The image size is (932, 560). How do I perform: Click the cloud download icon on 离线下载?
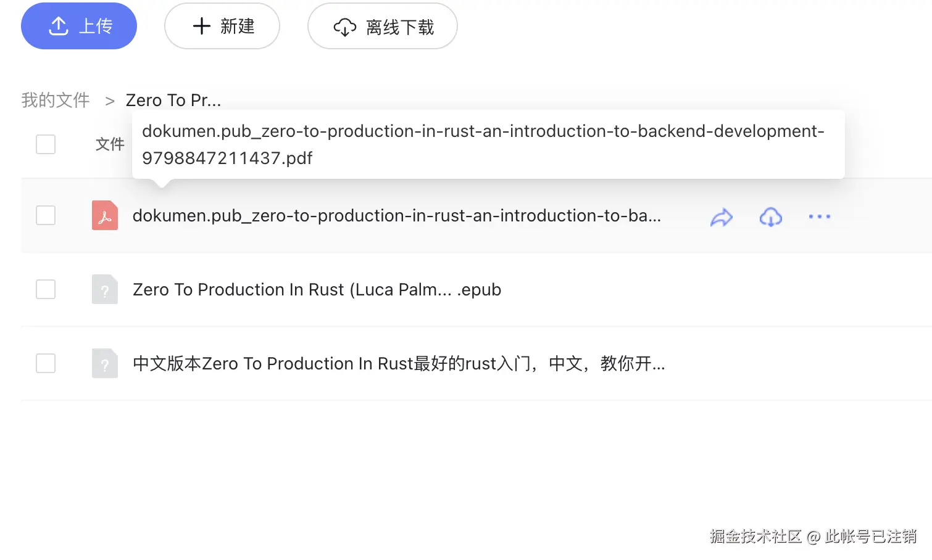[345, 27]
